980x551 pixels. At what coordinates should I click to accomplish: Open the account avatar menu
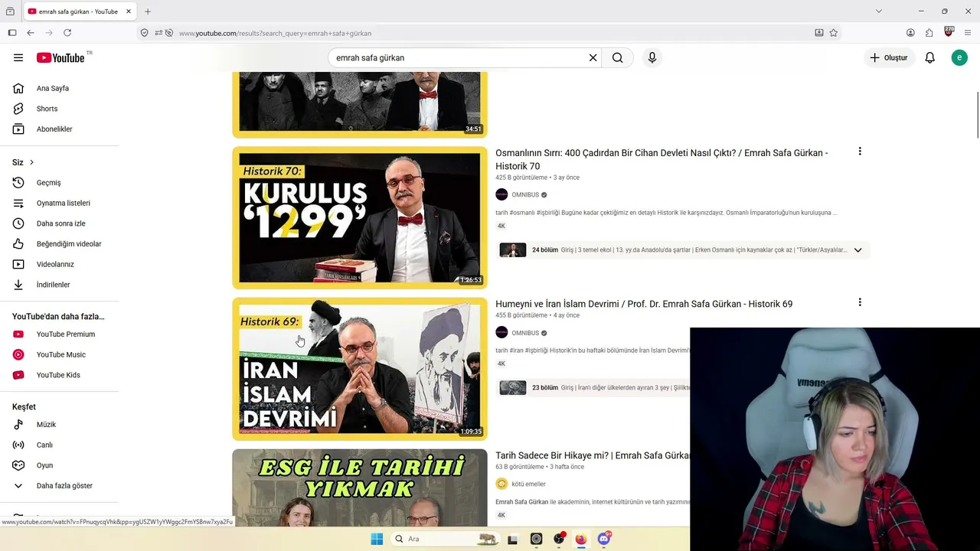click(959, 57)
